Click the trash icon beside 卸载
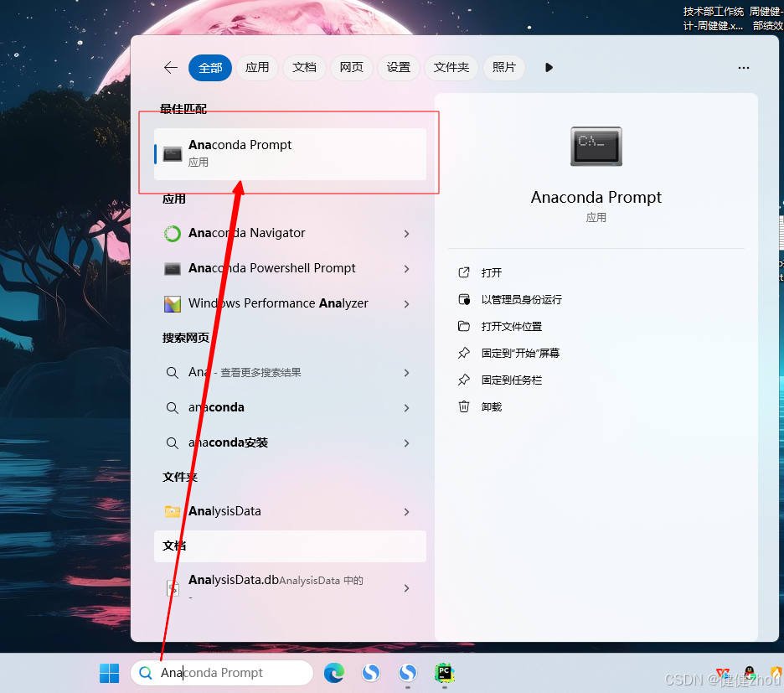Image resolution: width=784 pixels, height=693 pixels. [x=464, y=406]
